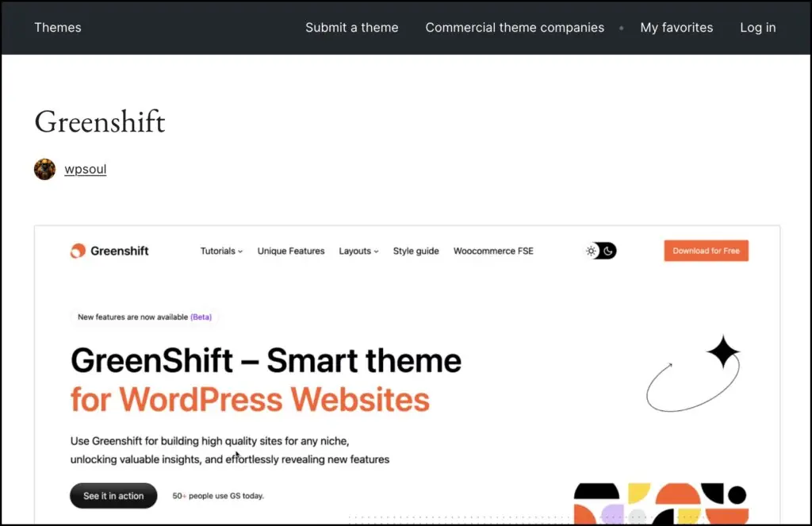Open wpsoul author profile link
The height and width of the screenshot is (526, 812).
coord(86,170)
